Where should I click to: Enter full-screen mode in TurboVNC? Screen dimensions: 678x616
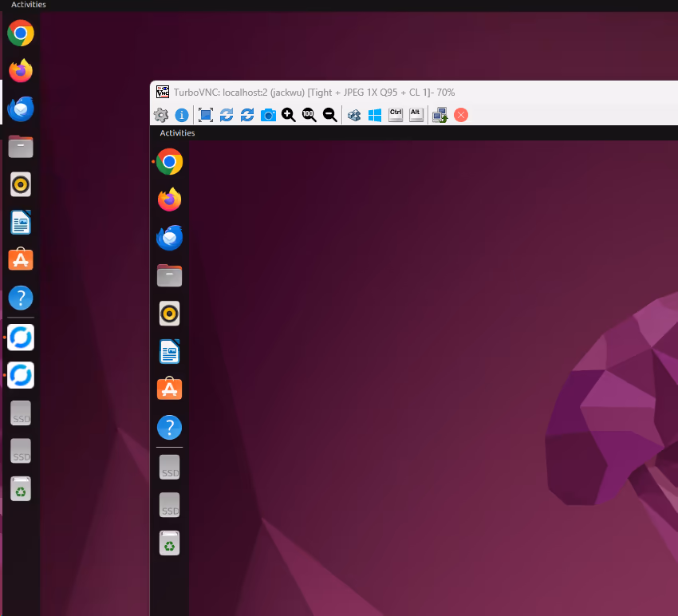pos(205,115)
